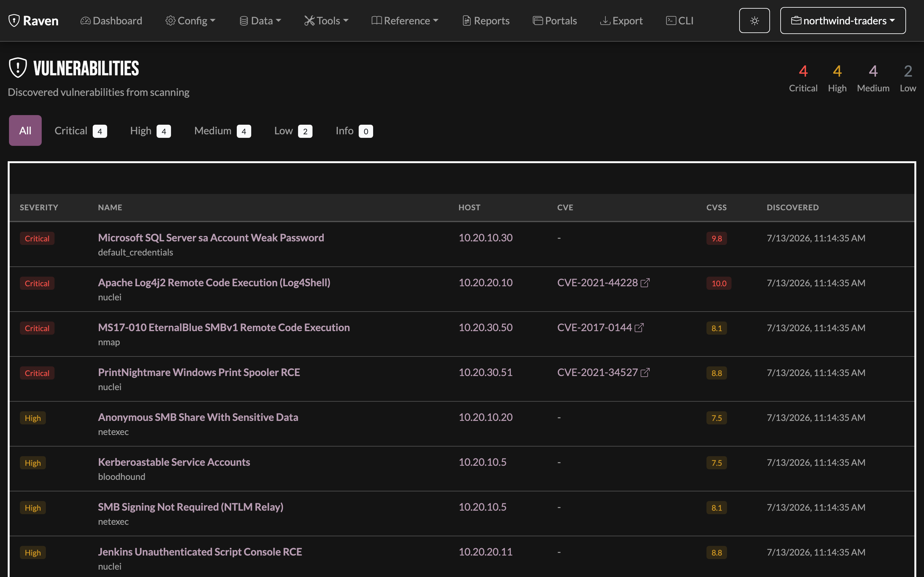Expand the Reference dropdown menu
The height and width of the screenshot is (577, 924).
click(x=405, y=21)
